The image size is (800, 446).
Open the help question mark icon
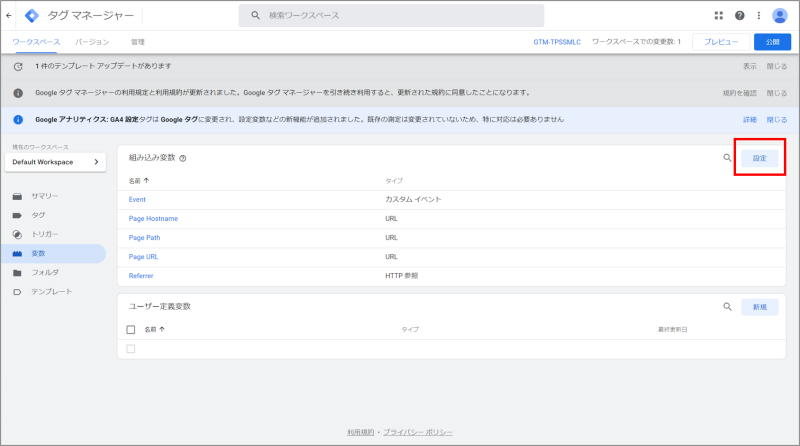pyautogui.click(x=739, y=15)
